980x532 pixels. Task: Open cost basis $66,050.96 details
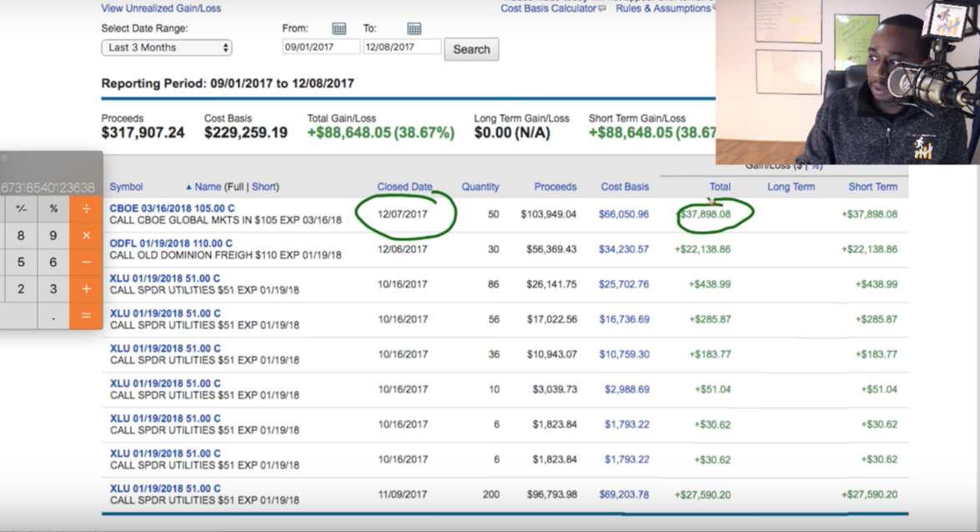pyautogui.click(x=624, y=214)
